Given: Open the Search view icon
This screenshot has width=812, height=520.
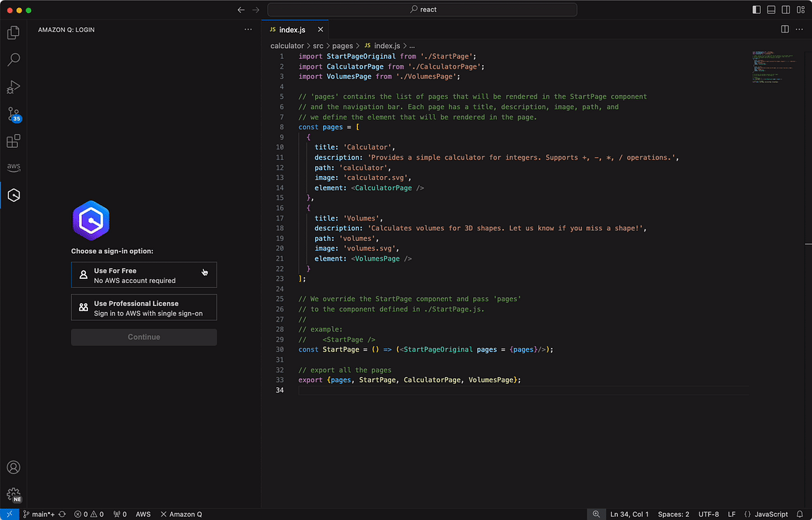Looking at the screenshot, I should [x=14, y=60].
